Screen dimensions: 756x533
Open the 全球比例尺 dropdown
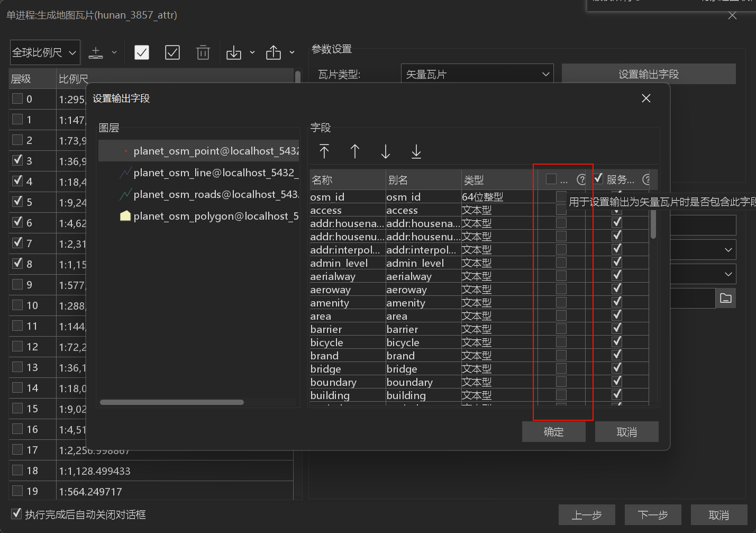(x=45, y=52)
